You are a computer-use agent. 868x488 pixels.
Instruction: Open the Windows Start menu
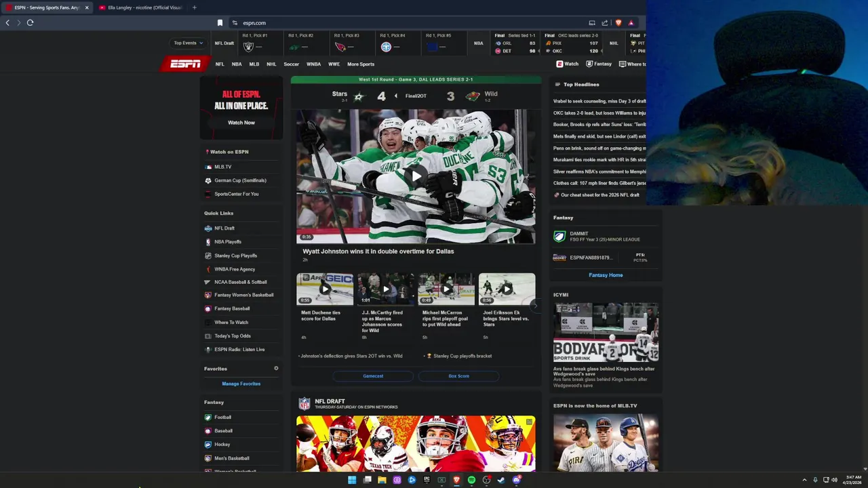(352, 480)
